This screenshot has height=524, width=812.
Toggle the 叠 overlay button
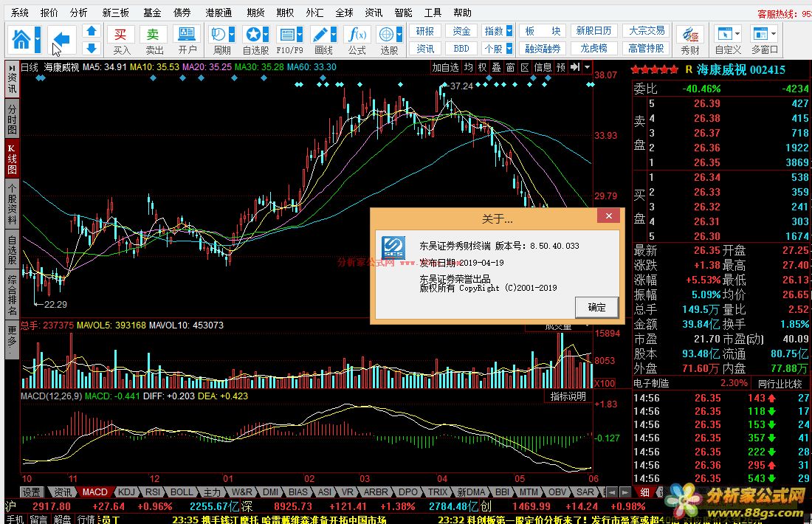click(496, 67)
